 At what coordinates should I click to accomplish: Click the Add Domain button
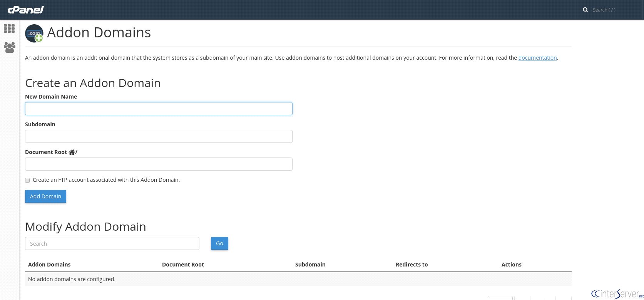click(45, 196)
